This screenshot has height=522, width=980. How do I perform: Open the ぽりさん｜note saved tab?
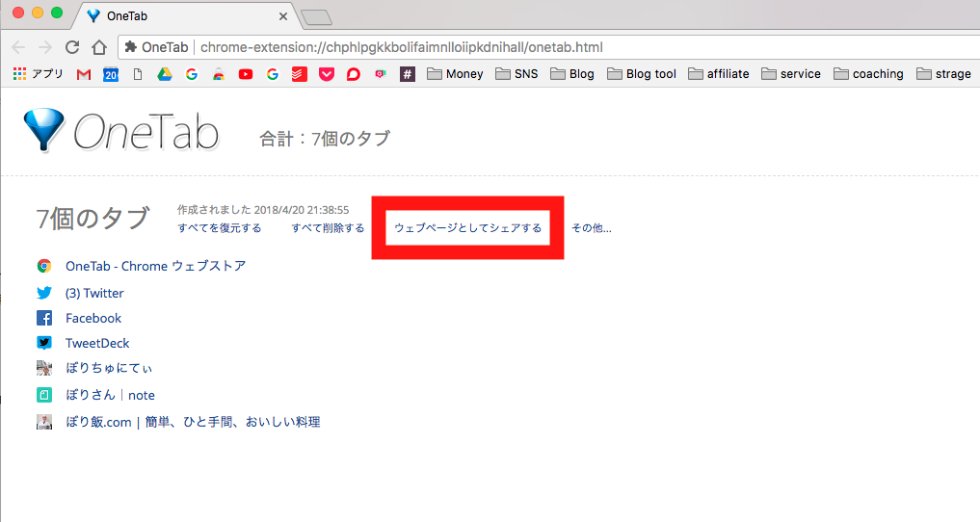pos(110,395)
